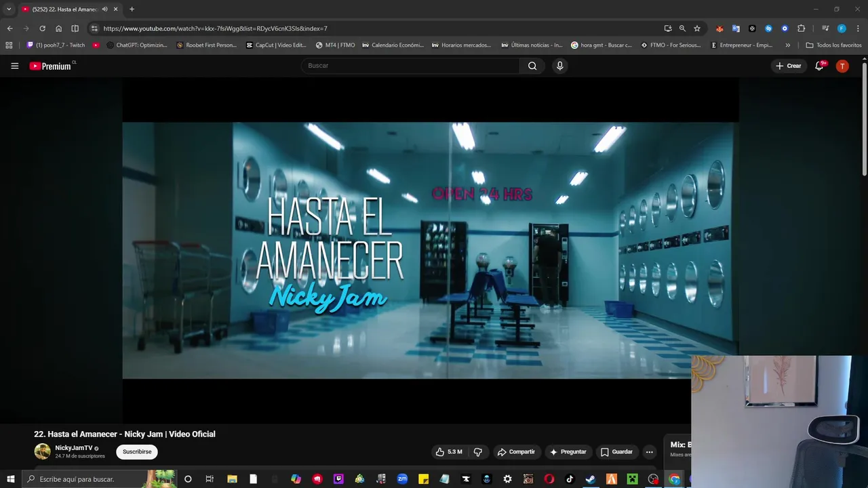Open the YouTube guide hamburger menu
868x488 pixels.
pyautogui.click(x=14, y=66)
